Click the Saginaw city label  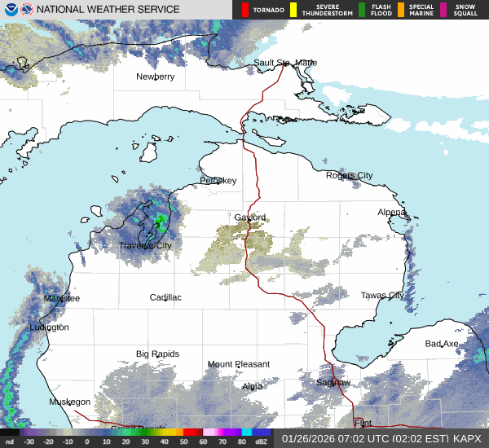pyautogui.click(x=333, y=382)
